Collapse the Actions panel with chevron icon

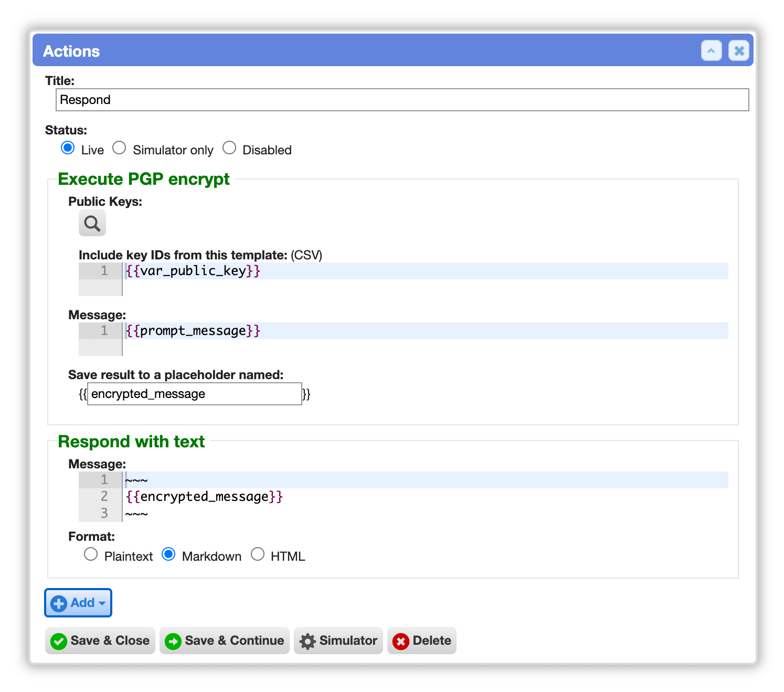[711, 51]
